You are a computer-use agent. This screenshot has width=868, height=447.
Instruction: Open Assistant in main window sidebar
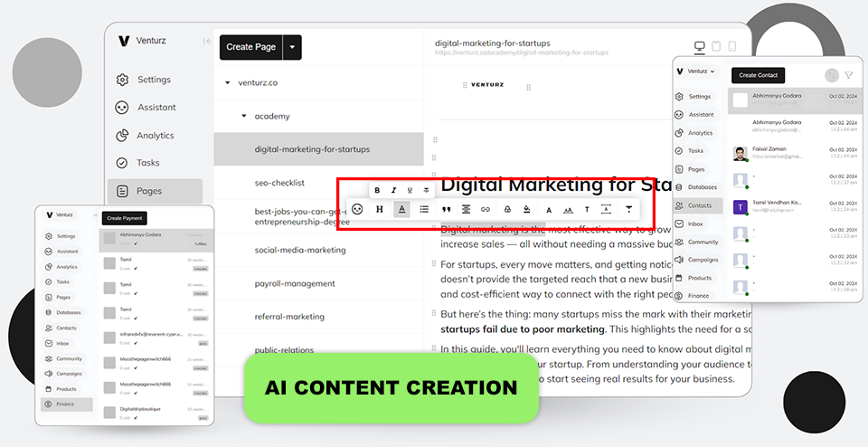146,107
